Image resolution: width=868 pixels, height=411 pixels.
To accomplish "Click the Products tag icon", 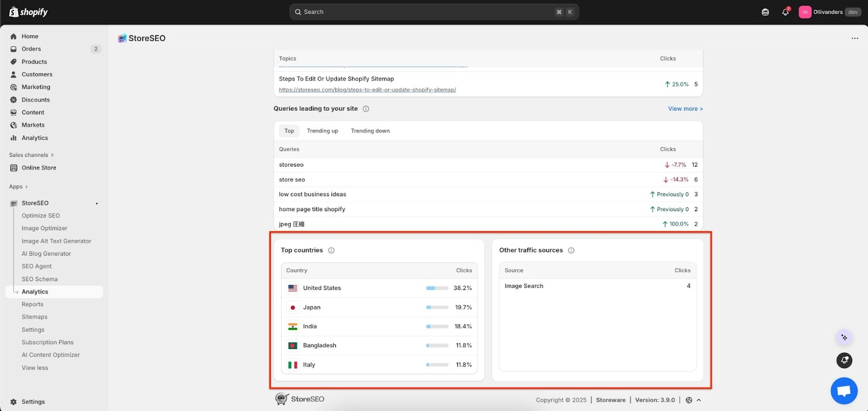I will tap(14, 62).
